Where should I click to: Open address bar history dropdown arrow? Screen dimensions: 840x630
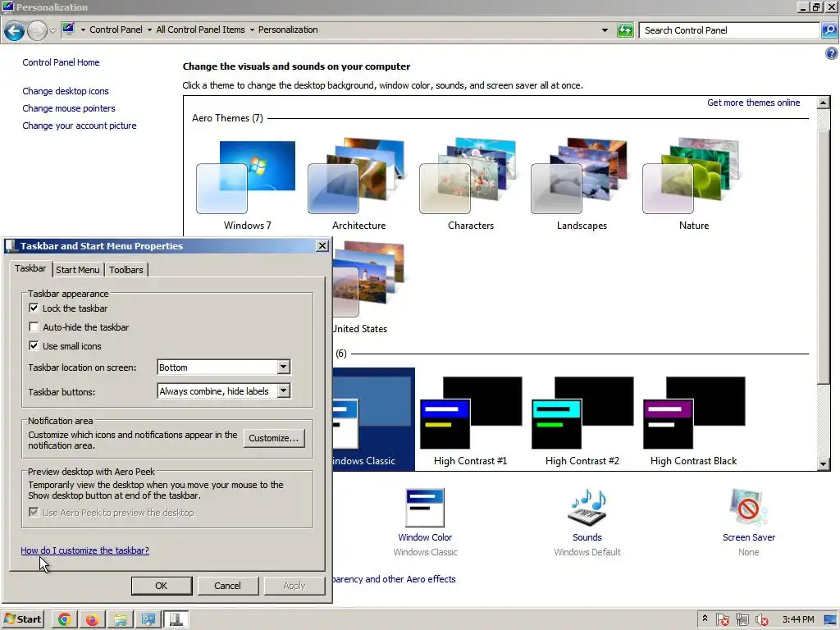tap(605, 30)
